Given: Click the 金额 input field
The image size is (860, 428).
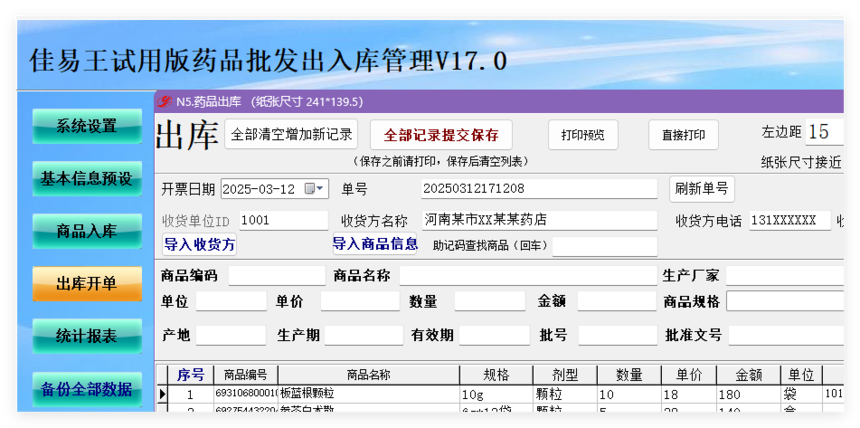Looking at the screenshot, I should pyautogui.click(x=617, y=301).
